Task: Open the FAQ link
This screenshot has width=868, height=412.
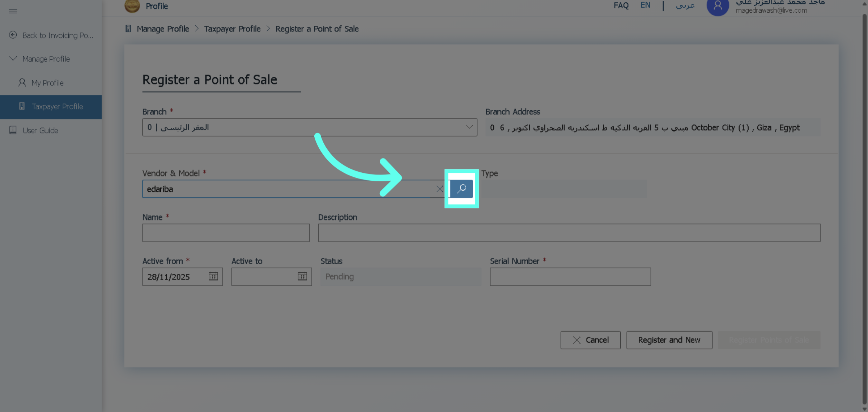Action: click(621, 6)
